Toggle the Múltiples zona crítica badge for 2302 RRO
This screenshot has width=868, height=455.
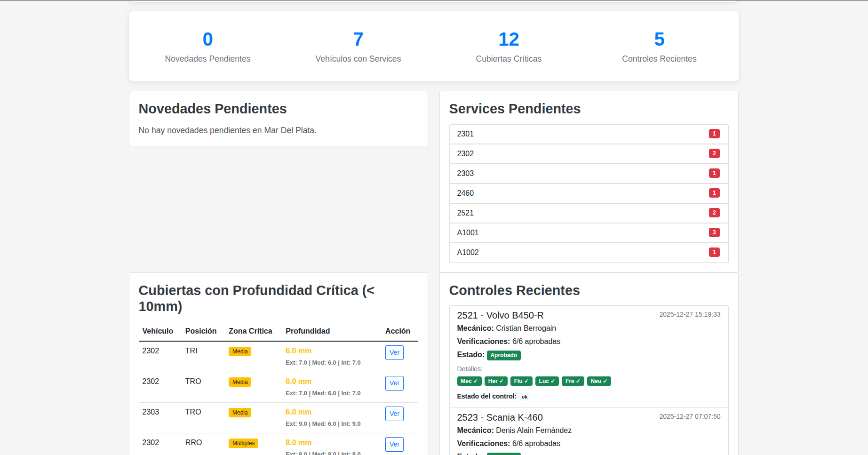click(x=243, y=443)
